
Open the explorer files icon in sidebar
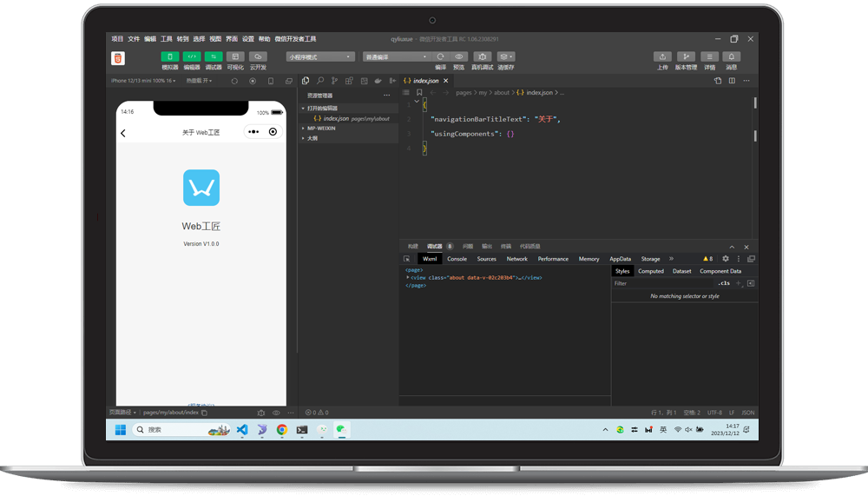point(306,81)
